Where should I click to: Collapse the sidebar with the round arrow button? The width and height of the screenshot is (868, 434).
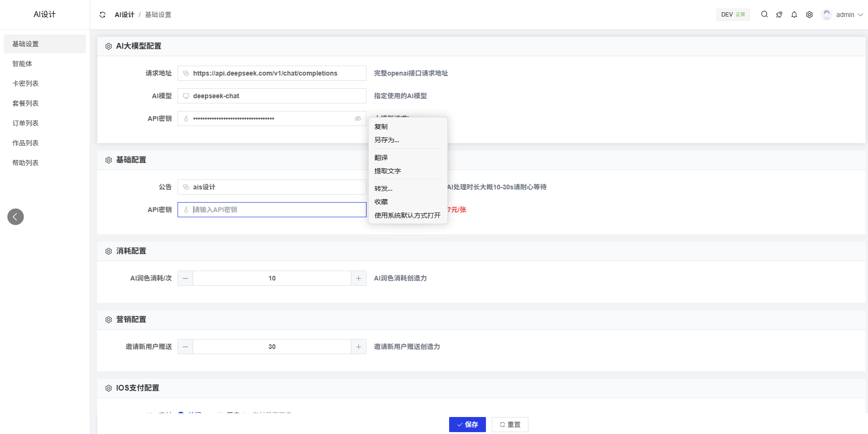pos(16,217)
